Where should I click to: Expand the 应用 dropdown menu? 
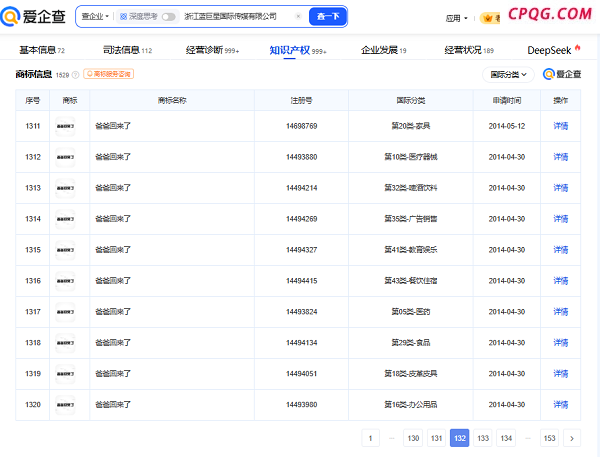coord(457,18)
